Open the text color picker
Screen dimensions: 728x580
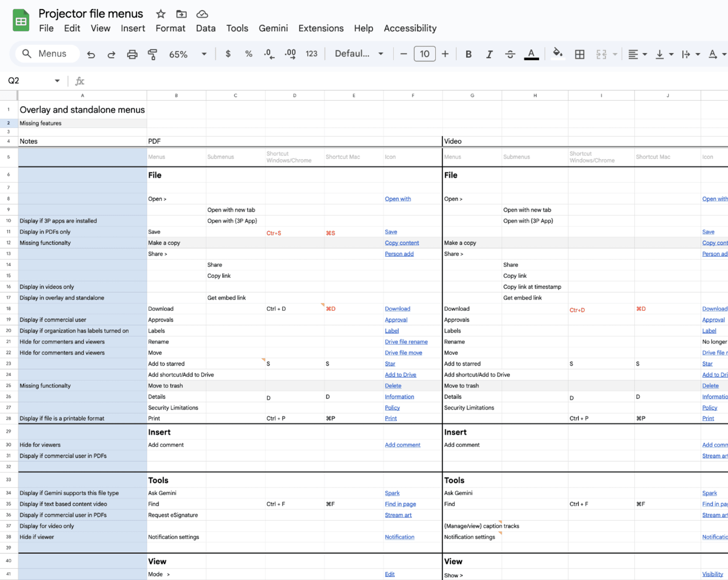click(x=531, y=54)
